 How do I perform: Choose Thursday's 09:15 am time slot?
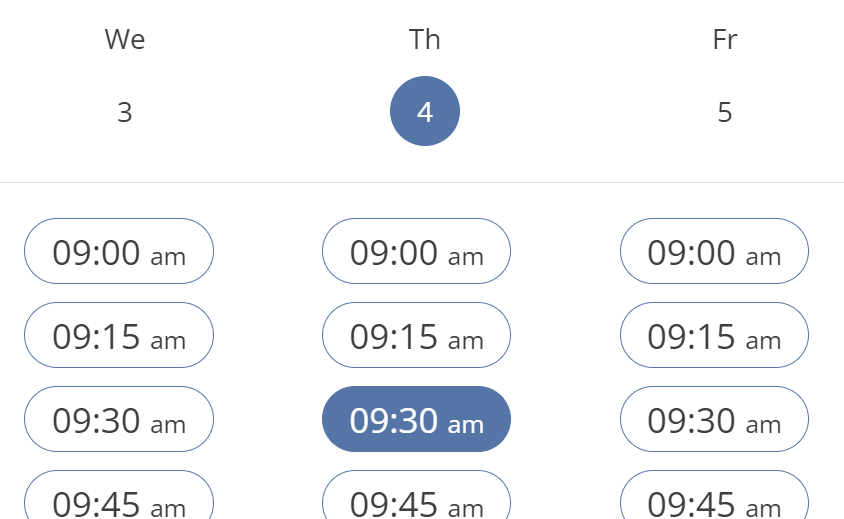[416, 336]
